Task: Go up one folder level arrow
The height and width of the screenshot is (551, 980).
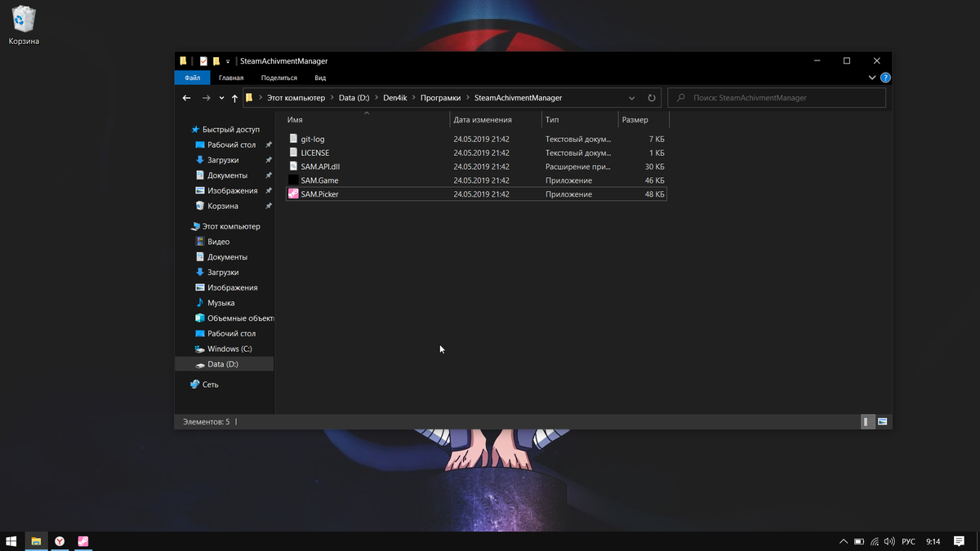Action: pyautogui.click(x=235, y=98)
